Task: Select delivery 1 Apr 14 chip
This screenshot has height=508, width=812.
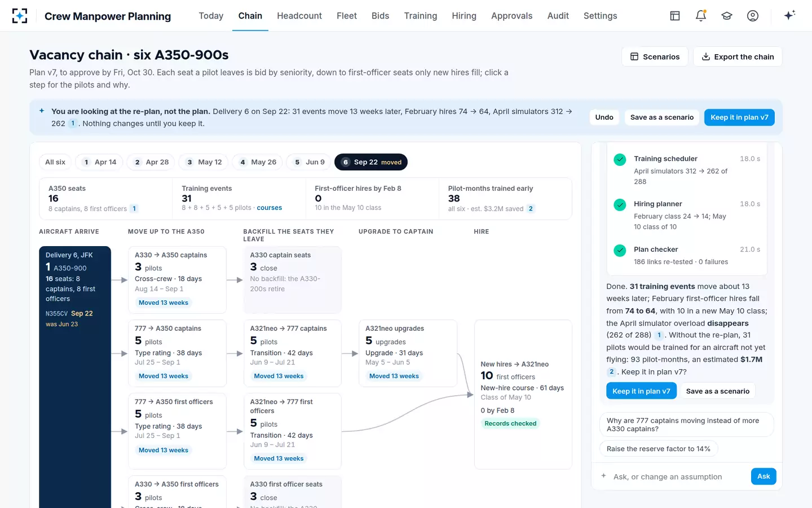Action: pos(99,162)
